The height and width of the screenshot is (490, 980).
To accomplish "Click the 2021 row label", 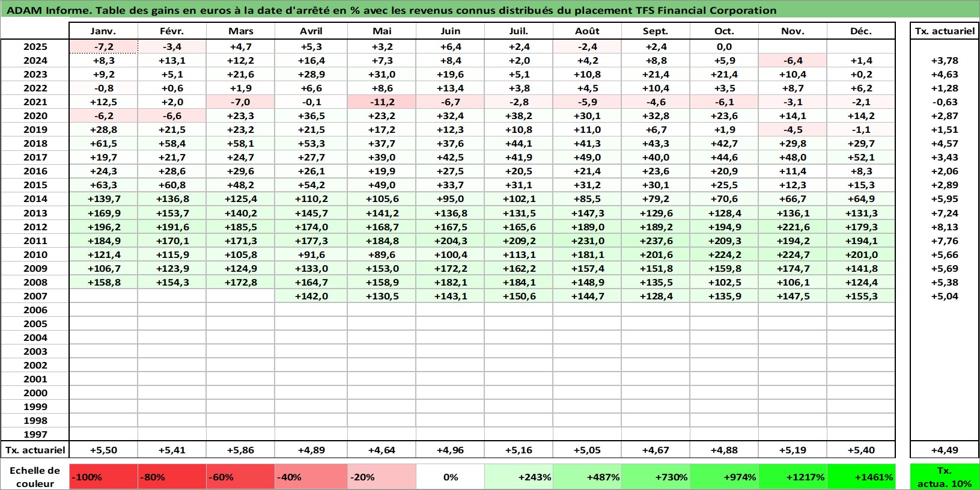I will (x=35, y=102).
